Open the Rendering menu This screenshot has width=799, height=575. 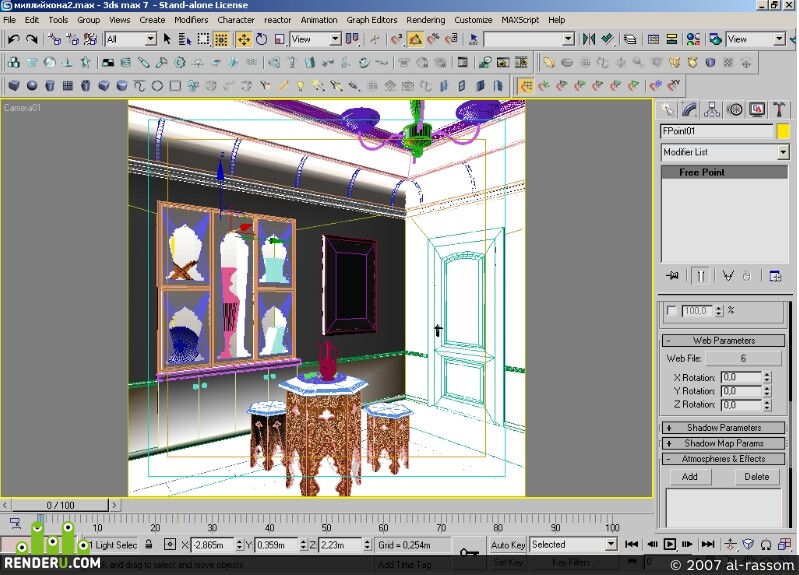(x=425, y=20)
